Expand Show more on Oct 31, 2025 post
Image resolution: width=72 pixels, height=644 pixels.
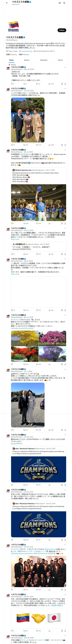pyautogui.click(x=15, y=239)
